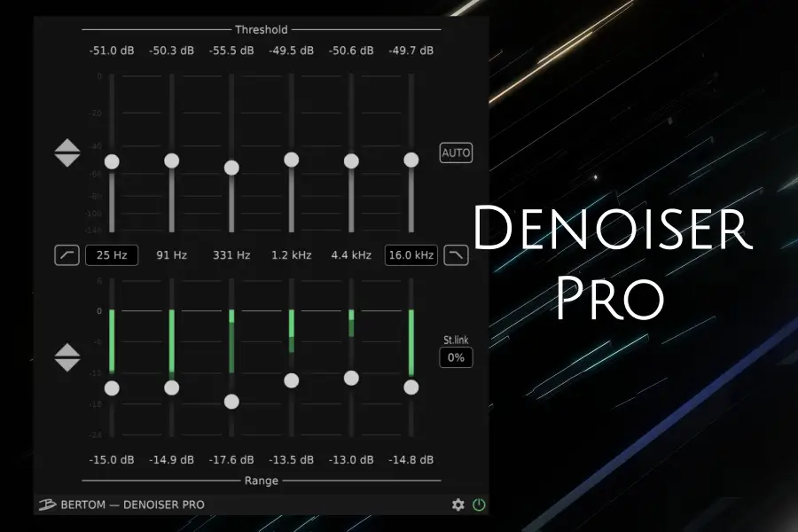The image size is (798, 532).
Task: Click the -14.9 dB range value
Action: click(171, 459)
